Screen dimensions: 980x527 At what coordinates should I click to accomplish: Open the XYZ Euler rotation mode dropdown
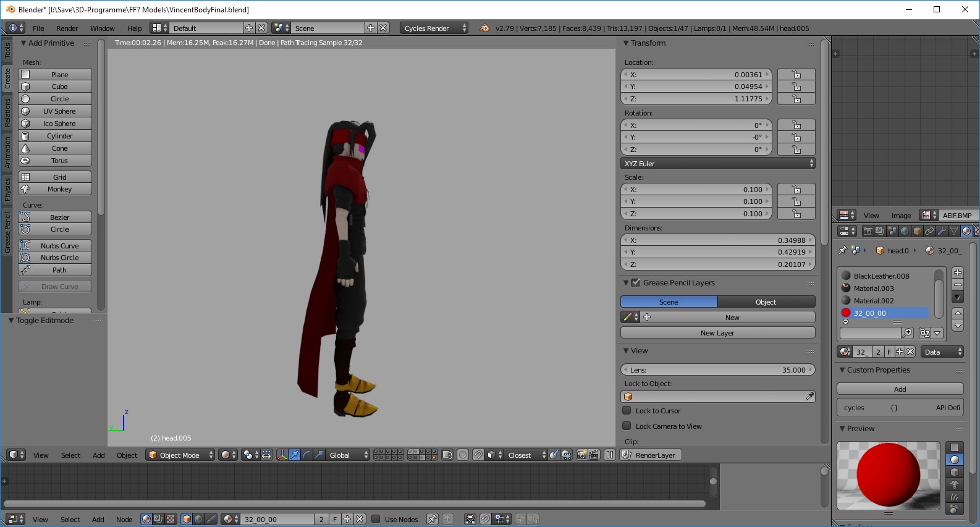[718, 164]
